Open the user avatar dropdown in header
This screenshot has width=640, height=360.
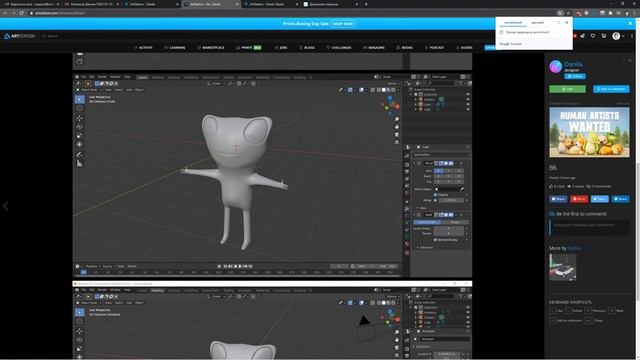pyautogui.click(x=618, y=36)
